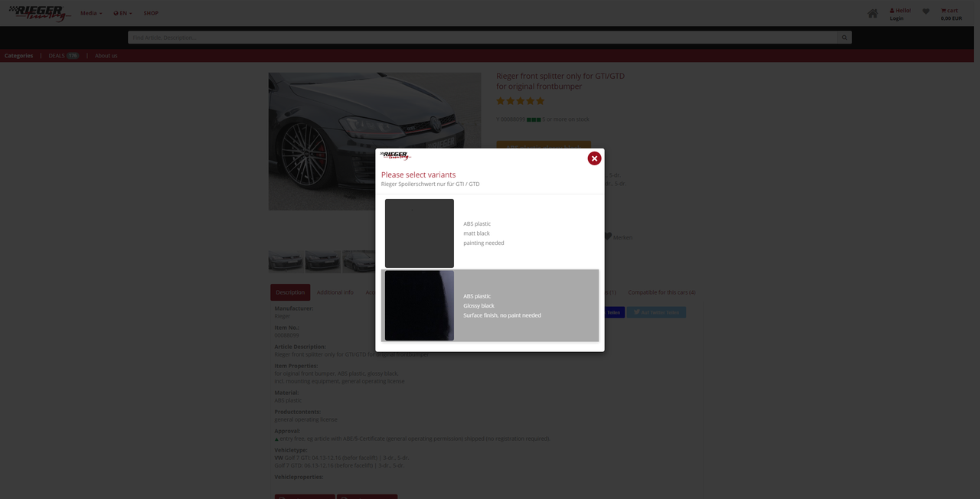Go to the SHOP menu item
The image size is (980, 499).
[x=151, y=13]
